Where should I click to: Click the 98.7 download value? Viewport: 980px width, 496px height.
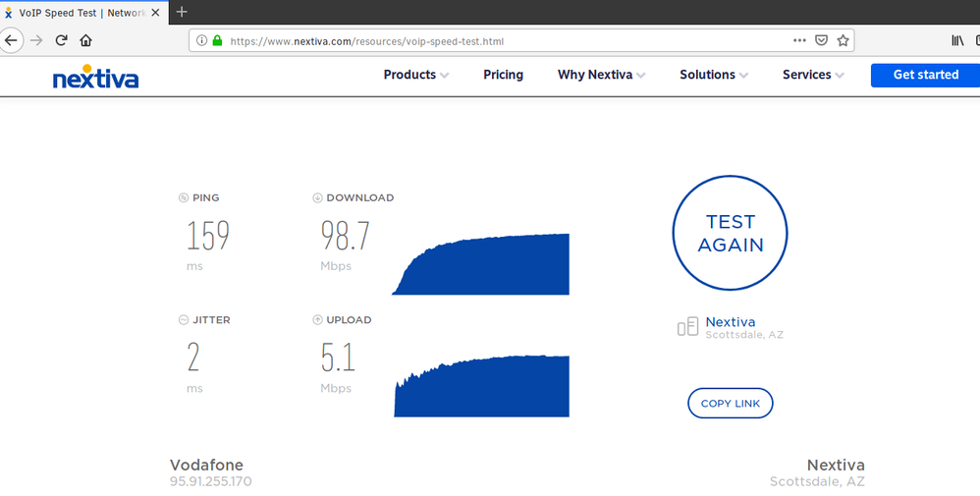345,236
